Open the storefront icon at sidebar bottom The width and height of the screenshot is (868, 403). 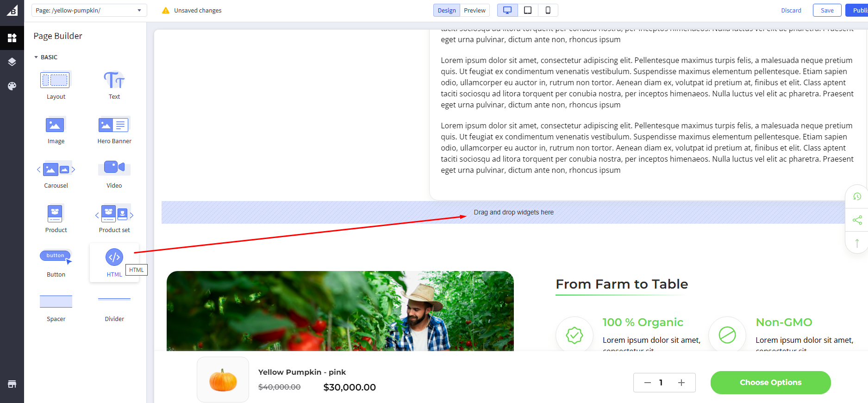point(12,384)
